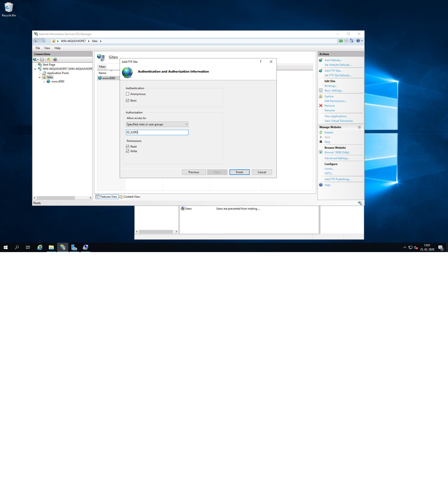The height and width of the screenshot is (478, 448).
Task: Toggle the Read permission checkbox
Action: click(128, 147)
